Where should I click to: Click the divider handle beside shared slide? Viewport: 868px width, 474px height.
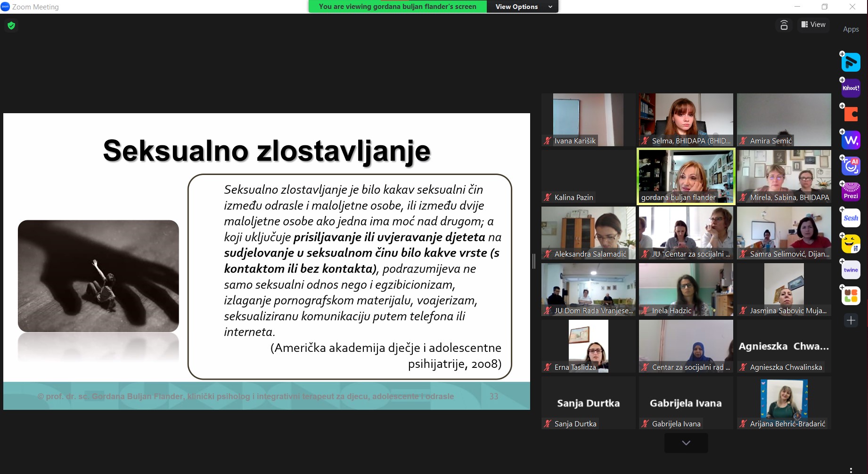534,261
